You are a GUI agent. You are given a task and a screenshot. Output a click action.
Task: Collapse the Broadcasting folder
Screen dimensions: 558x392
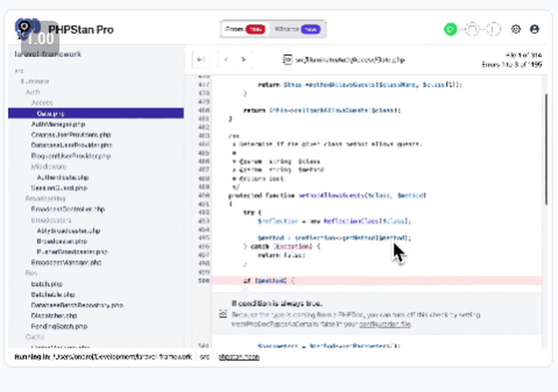click(x=45, y=199)
